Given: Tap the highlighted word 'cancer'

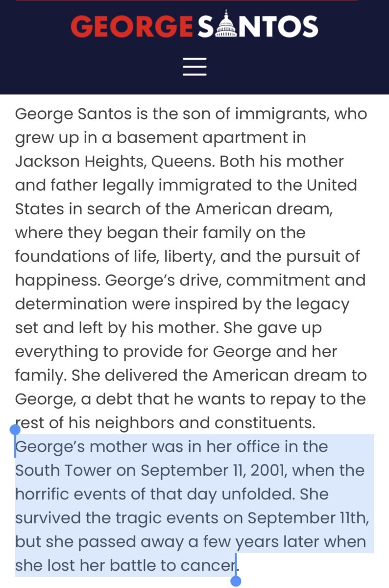Looking at the screenshot, I should click(x=209, y=565).
